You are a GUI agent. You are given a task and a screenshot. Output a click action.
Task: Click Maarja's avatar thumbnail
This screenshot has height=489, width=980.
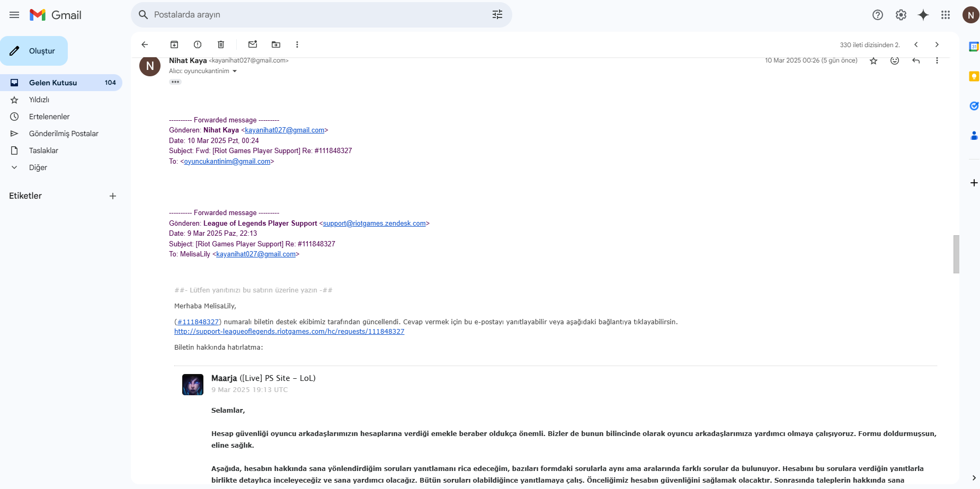click(193, 385)
